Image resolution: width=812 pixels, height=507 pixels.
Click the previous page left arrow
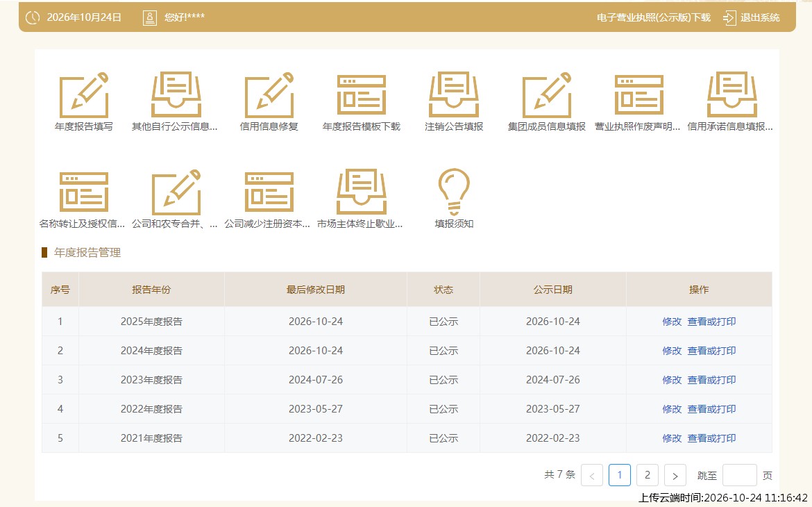592,475
